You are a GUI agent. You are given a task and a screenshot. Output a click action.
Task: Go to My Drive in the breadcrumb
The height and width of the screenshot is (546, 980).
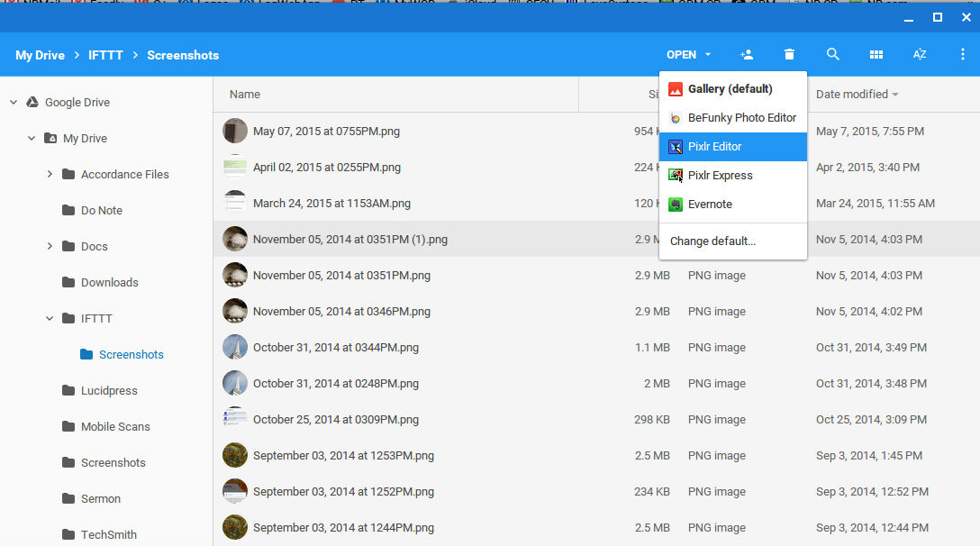point(40,55)
